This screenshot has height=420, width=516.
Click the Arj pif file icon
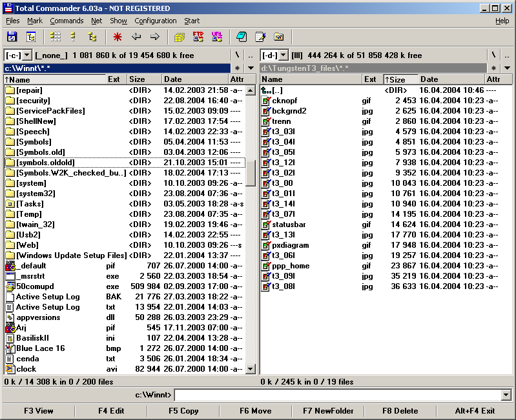10,327
